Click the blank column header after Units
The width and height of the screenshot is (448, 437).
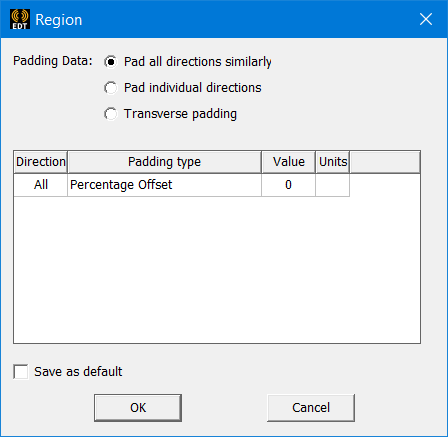tap(385, 162)
